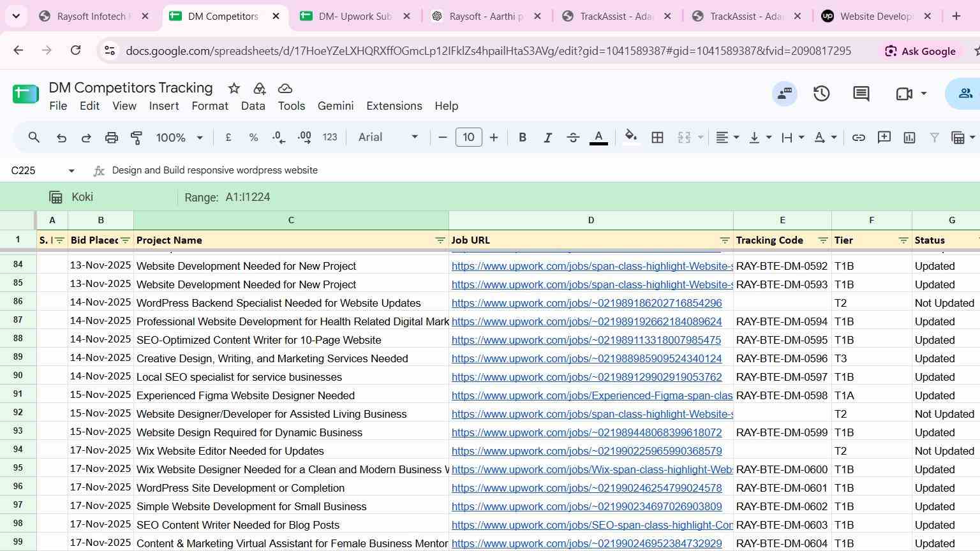
Task: Open the text color picker
Action: (598, 137)
